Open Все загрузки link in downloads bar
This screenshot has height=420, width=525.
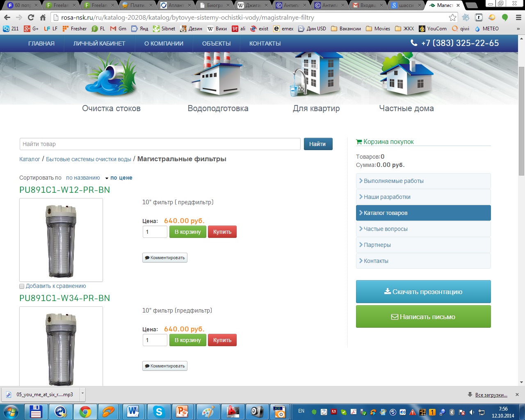[x=491, y=395]
